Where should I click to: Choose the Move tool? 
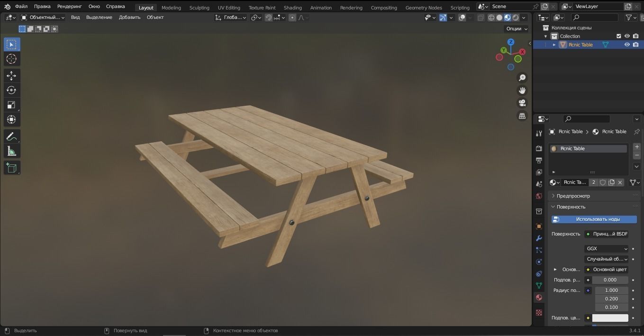[x=12, y=75]
